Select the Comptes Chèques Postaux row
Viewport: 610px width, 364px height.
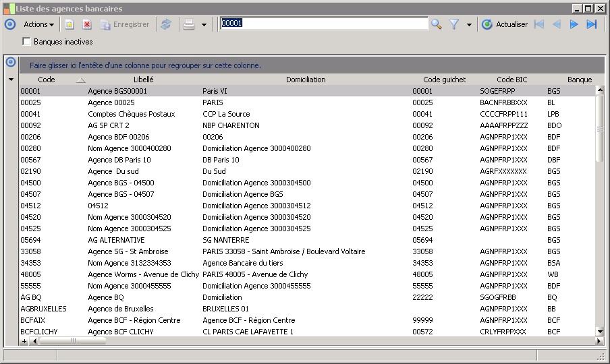tap(131, 114)
